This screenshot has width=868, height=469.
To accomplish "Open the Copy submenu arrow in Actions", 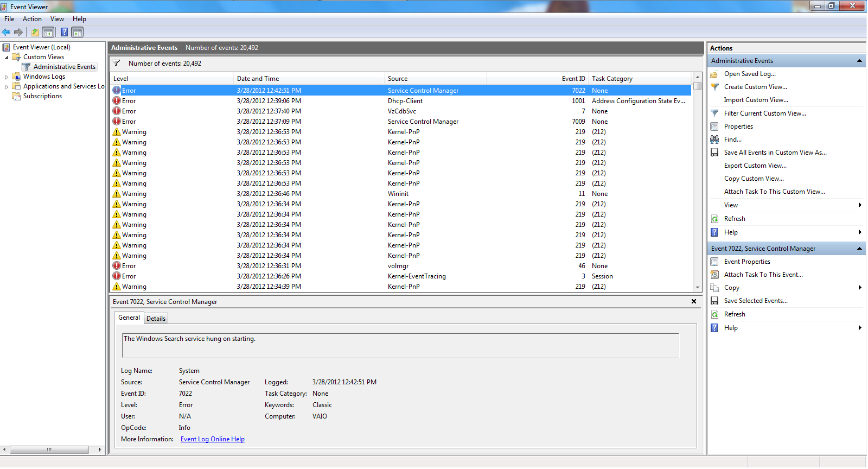I will (860, 288).
